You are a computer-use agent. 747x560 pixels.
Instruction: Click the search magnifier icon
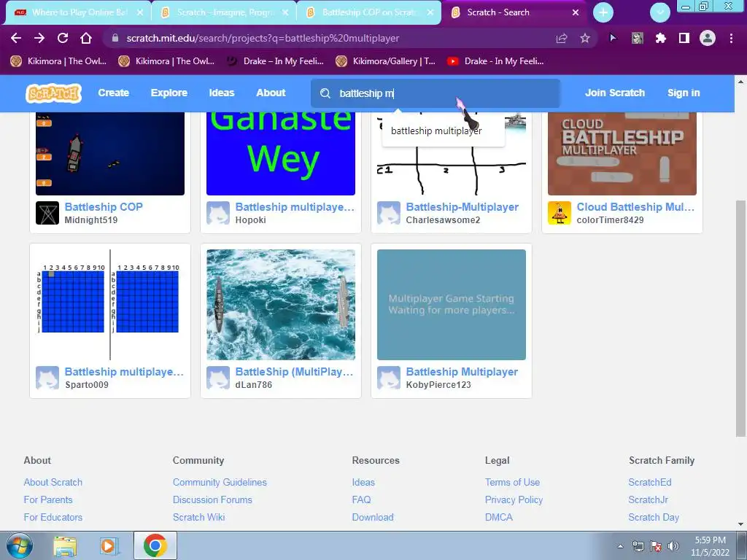pyautogui.click(x=325, y=93)
